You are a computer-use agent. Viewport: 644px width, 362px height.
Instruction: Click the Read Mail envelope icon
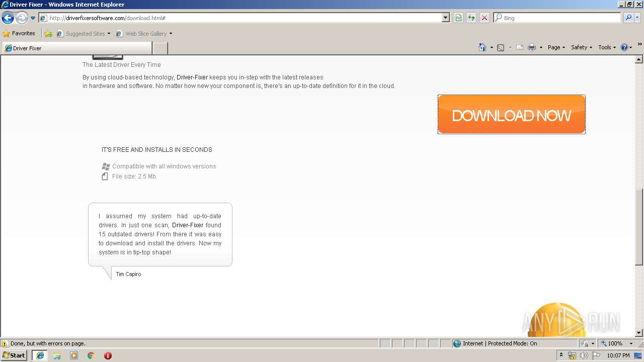pyautogui.click(x=520, y=47)
